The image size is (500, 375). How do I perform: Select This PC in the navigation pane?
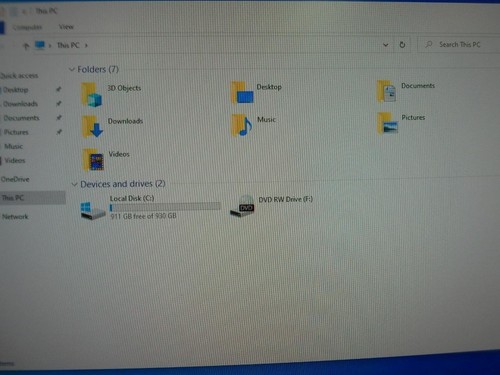tap(32, 198)
